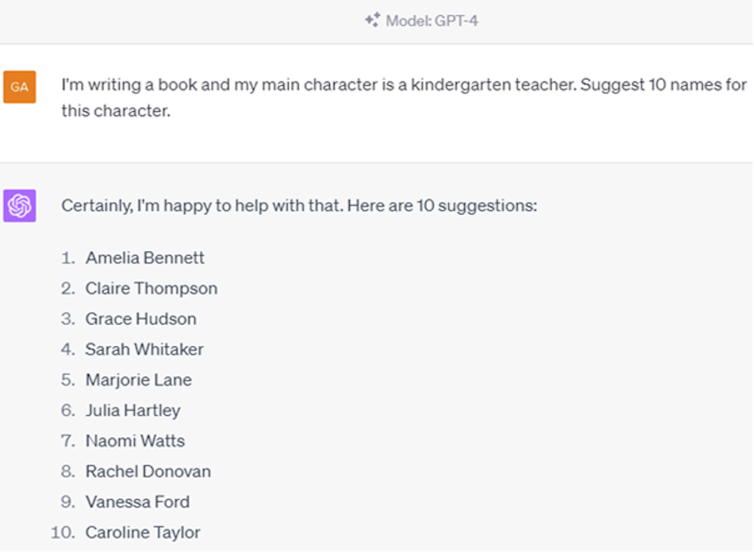
Task: Click the purple ChatGPT logo avatar
Action: [19, 205]
